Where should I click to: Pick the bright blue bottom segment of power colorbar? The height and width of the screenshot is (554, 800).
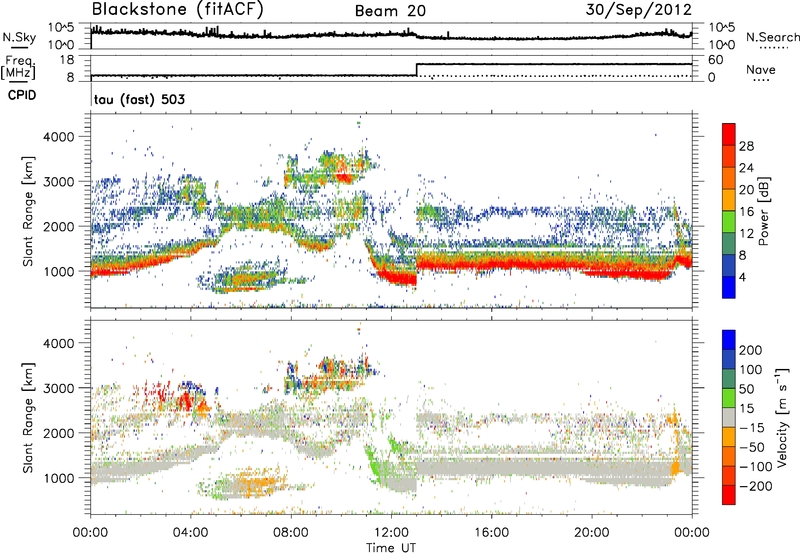point(729,288)
